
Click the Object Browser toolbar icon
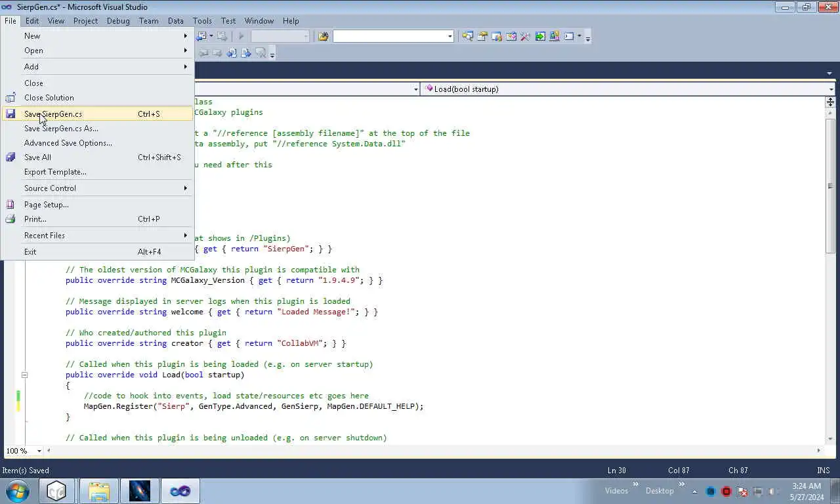click(x=497, y=36)
